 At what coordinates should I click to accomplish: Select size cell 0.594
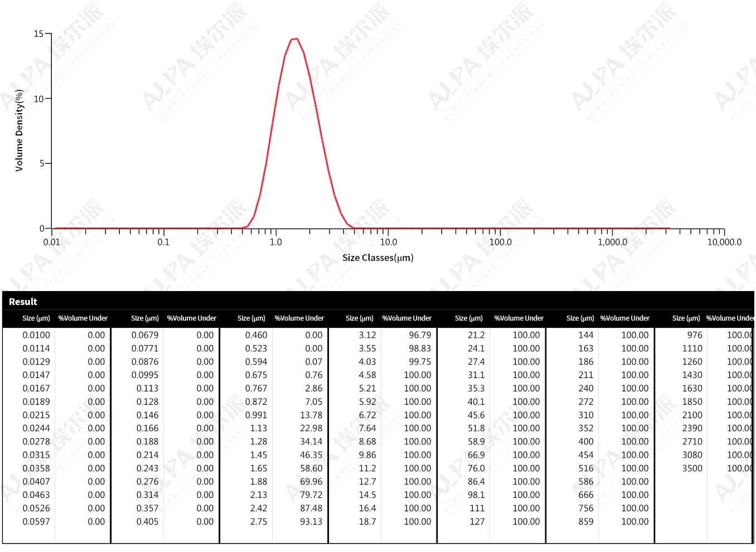256,362
